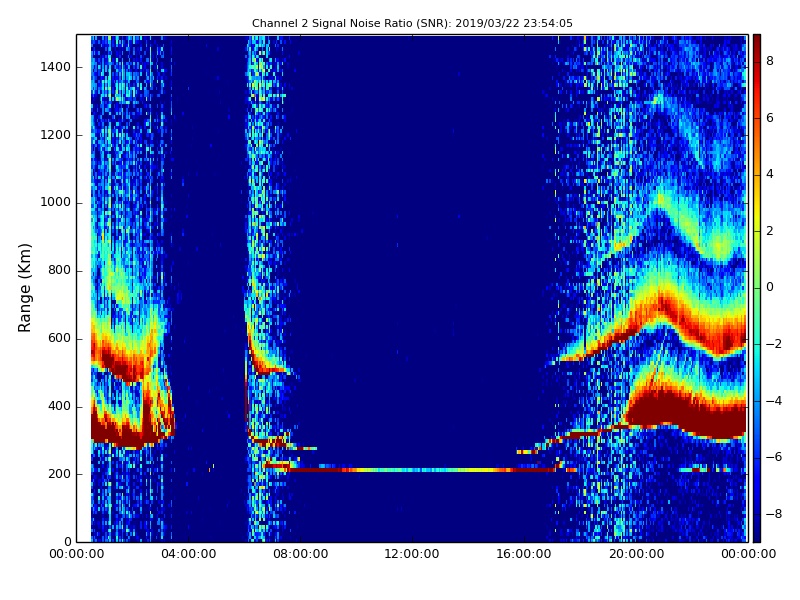The image size is (800, 600).
Task: Click the plot title Channel 2 Signal Noise Ratio
Action: [412, 23]
